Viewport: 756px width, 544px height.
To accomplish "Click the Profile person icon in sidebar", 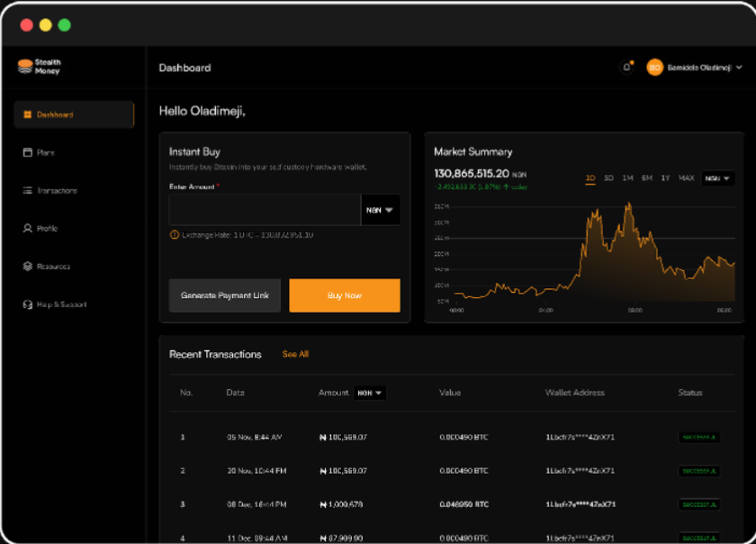I will (x=27, y=229).
